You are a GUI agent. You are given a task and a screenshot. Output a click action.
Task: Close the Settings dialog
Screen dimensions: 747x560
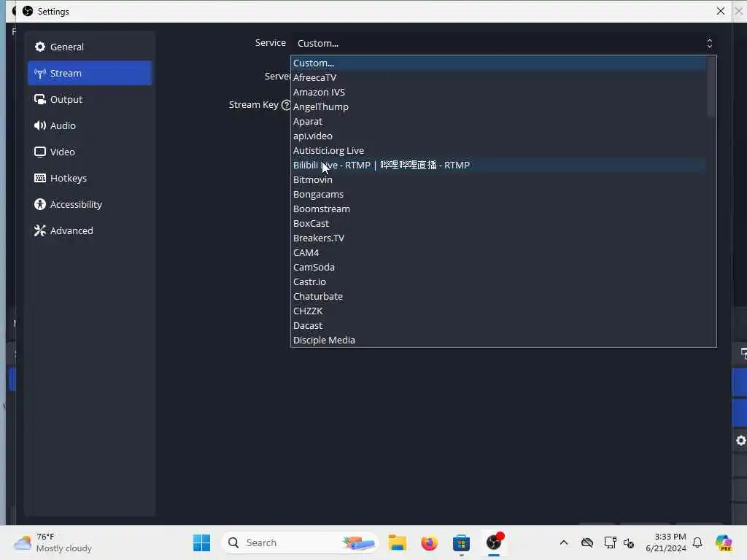[x=720, y=11]
